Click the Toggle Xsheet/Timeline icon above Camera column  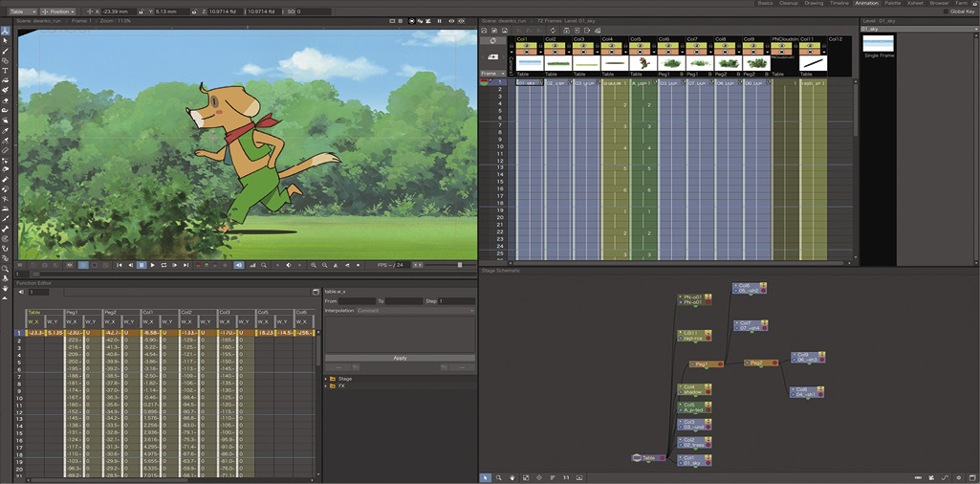(493, 40)
